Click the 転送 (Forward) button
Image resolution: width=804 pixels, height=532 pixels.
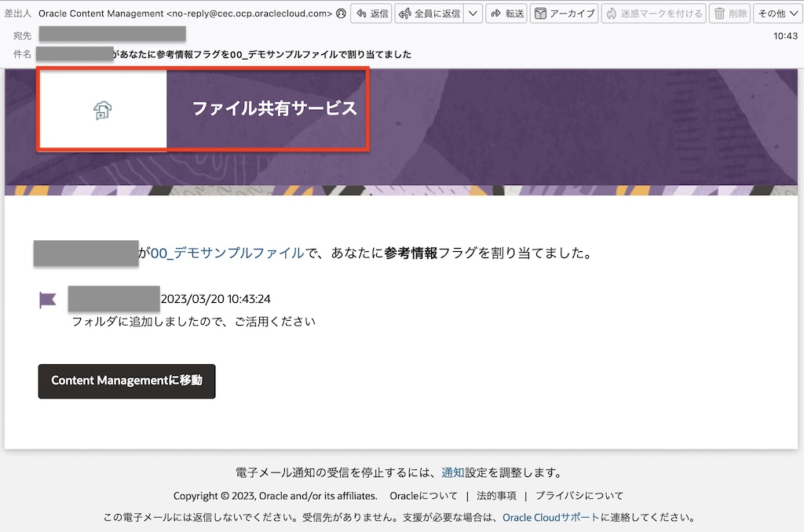(x=506, y=13)
